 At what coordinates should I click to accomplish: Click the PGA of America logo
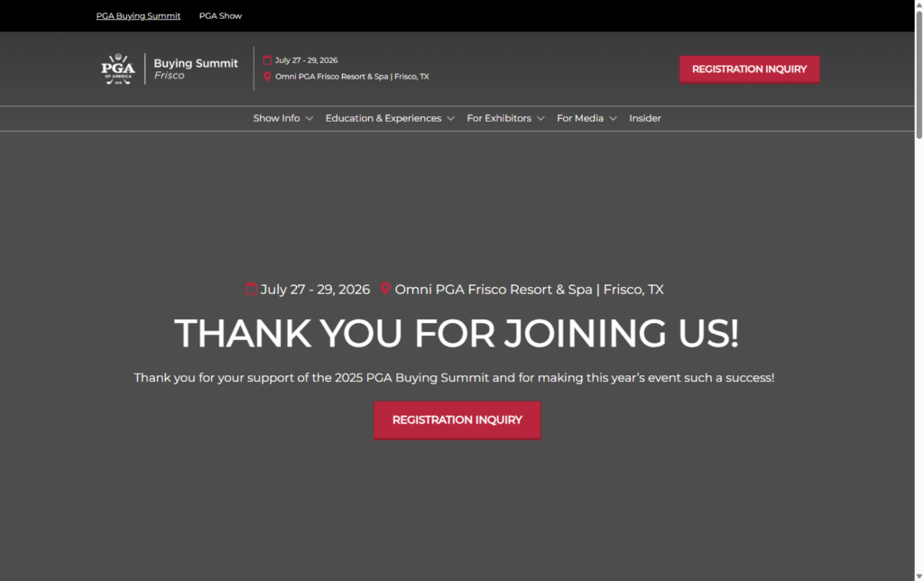pyautogui.click(x=118, y=69)
